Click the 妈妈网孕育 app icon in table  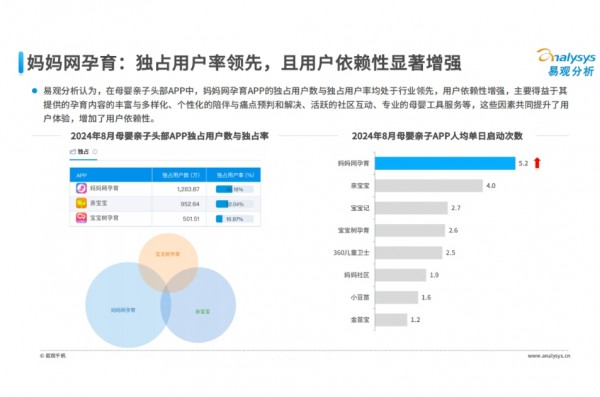click(x=81, y=188)
